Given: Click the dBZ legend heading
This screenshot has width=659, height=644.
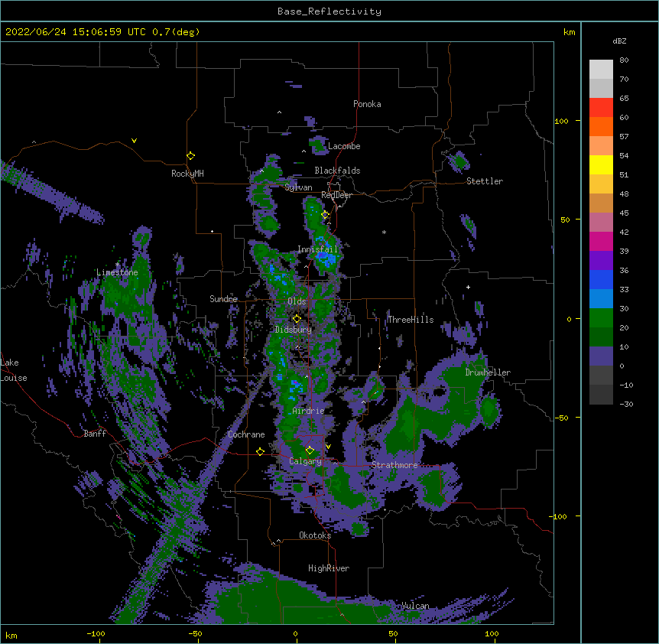Looking at the screenshot, I should pyautogui.click(x=619, y=41).
